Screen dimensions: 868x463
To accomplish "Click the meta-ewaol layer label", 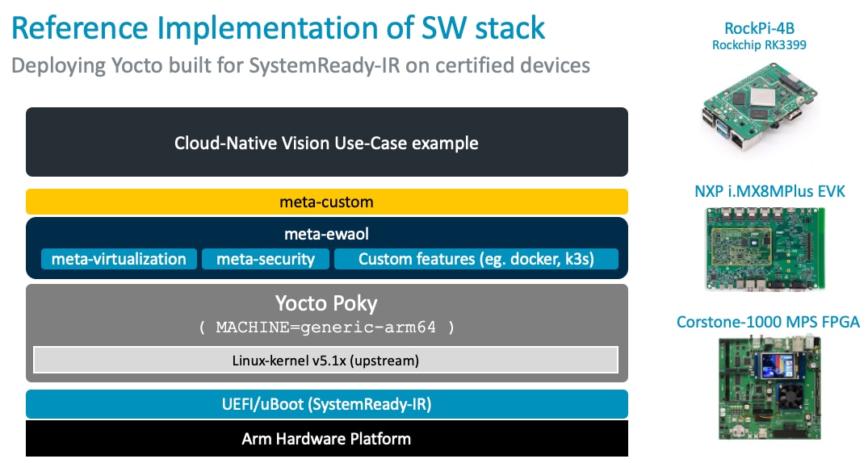I will point(326,235).
